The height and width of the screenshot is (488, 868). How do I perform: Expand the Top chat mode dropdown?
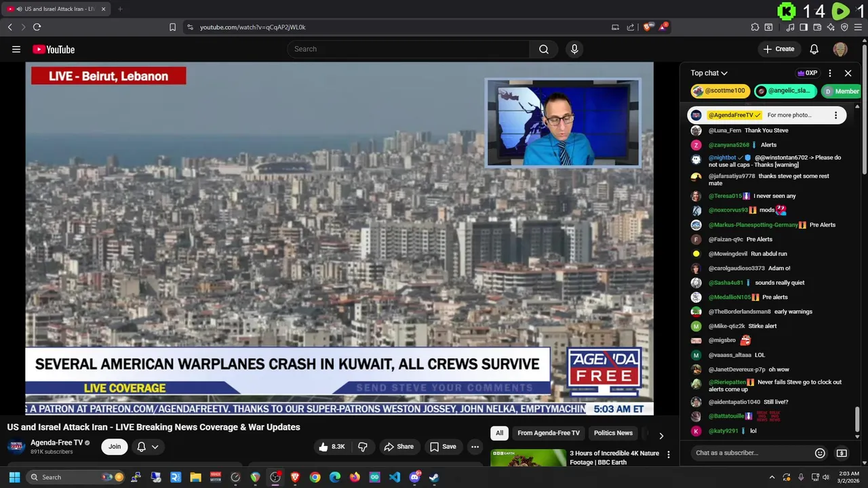coord(709,73)
